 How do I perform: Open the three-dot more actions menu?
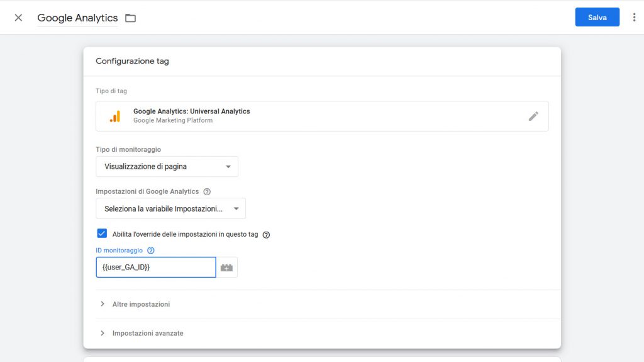click(x=634, y=17)
